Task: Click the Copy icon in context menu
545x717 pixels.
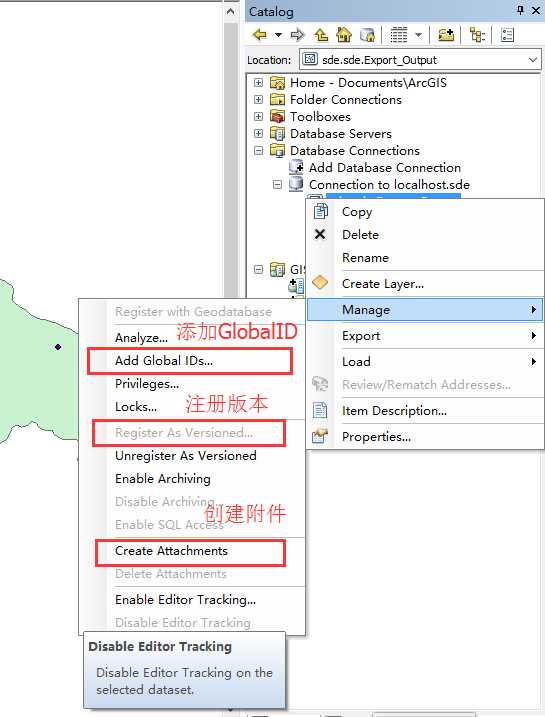Action: tap(320, 211)
